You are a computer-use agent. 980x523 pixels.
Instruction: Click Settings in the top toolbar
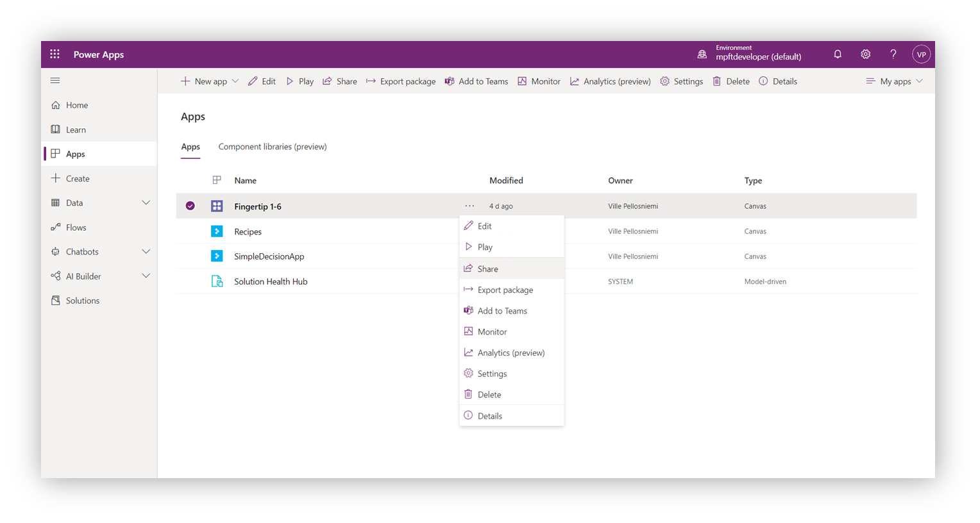(x=681, y=81)
